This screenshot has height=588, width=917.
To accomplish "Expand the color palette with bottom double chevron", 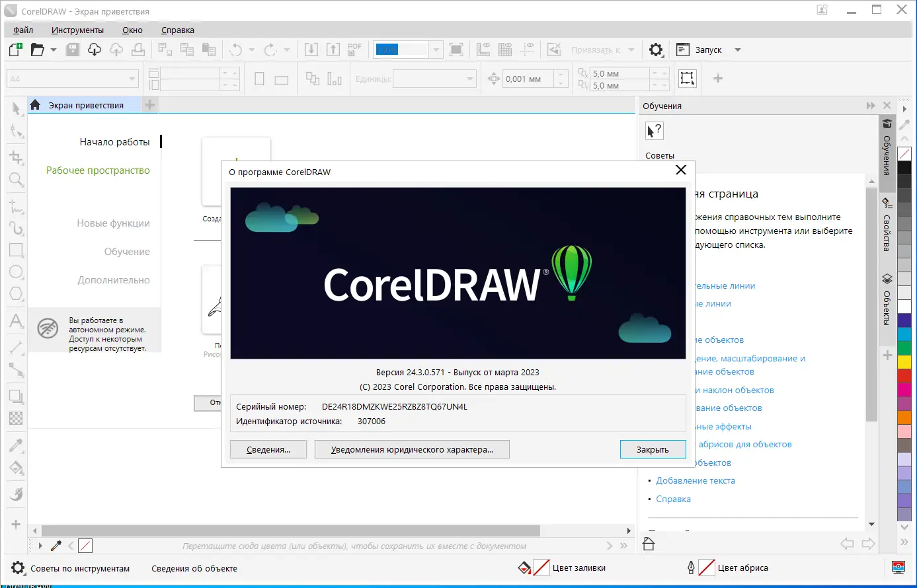I will click(x=904, y=542).
